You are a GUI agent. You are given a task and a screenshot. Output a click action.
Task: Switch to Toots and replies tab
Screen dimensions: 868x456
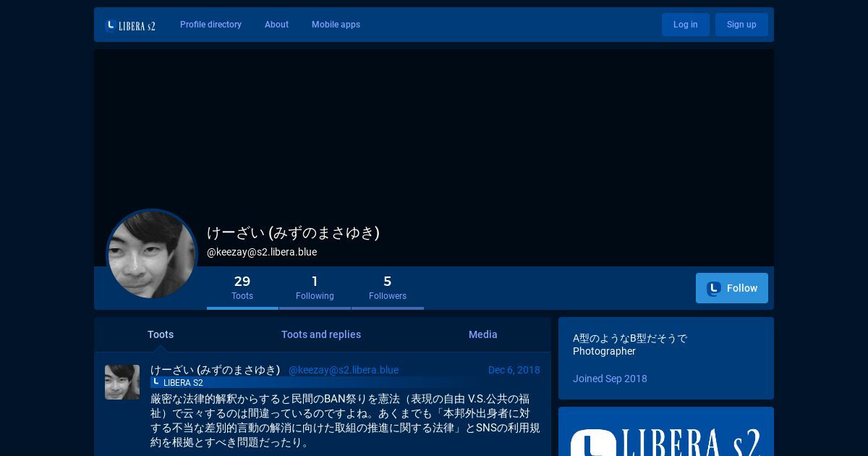(321, 334)
